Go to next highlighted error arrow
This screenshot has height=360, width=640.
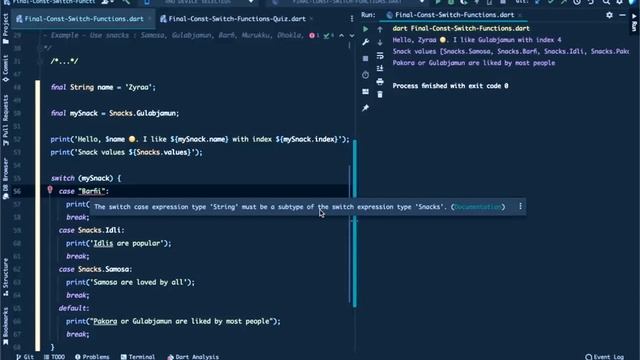coord(351,36)
